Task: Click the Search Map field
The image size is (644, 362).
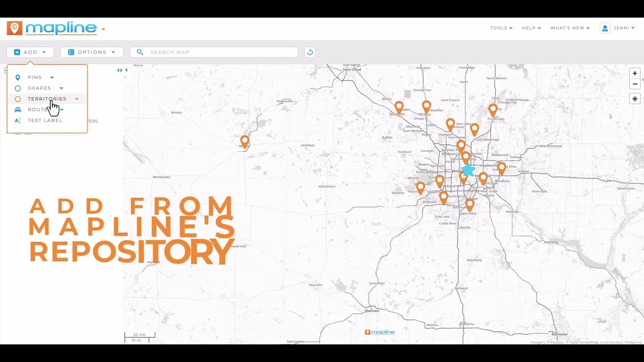Action: [x=214, y=52]
